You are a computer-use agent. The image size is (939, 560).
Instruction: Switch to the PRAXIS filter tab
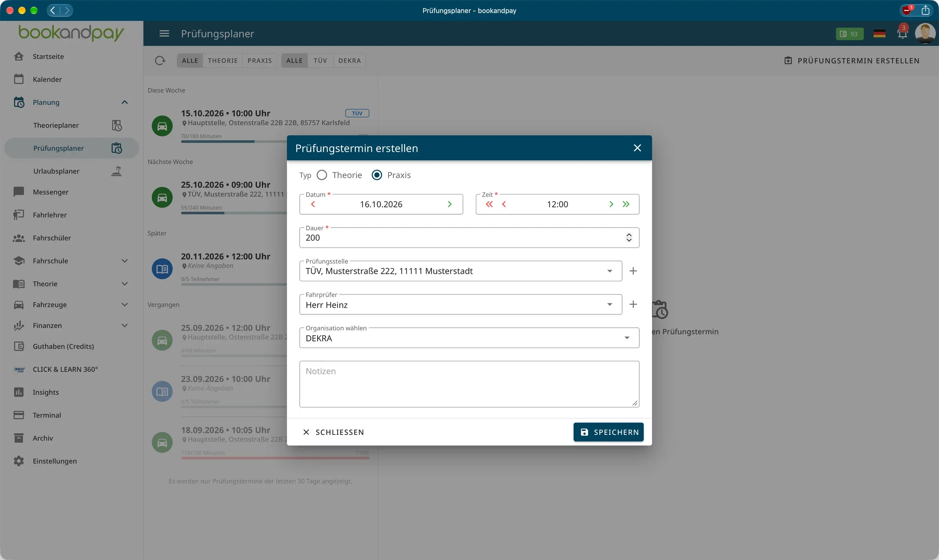click(259, 61)
